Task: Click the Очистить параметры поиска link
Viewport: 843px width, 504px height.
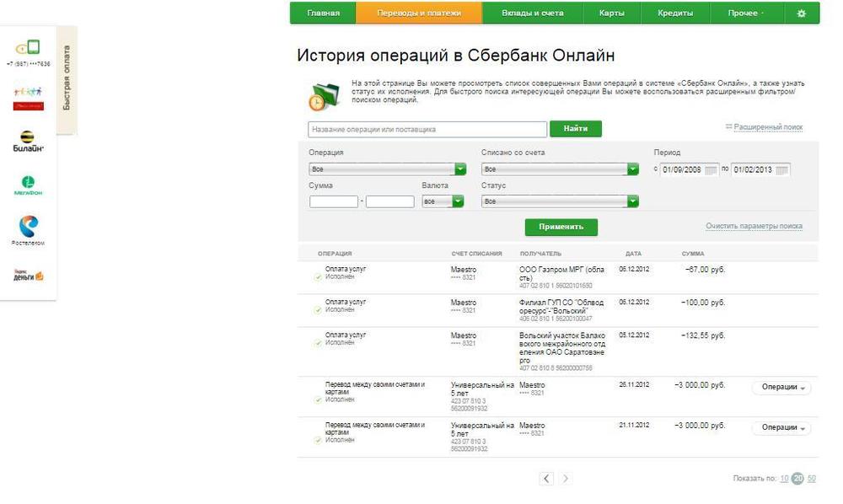Action: click(754, 227)
